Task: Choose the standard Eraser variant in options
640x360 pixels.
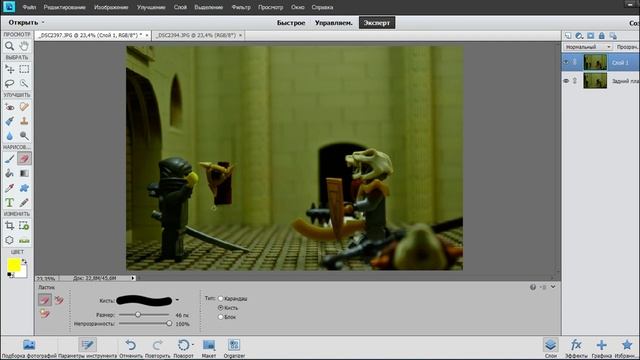Action: 45,300
